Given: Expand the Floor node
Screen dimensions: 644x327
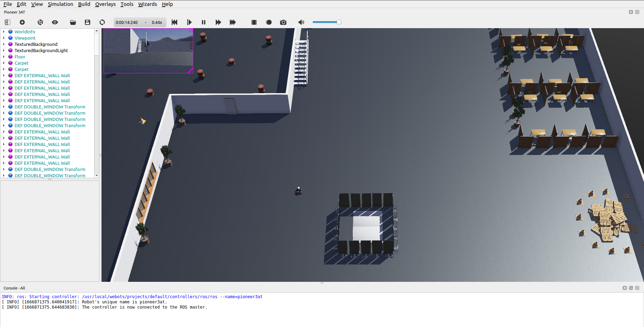Looking at the screenshot, I should coord(3,57).
